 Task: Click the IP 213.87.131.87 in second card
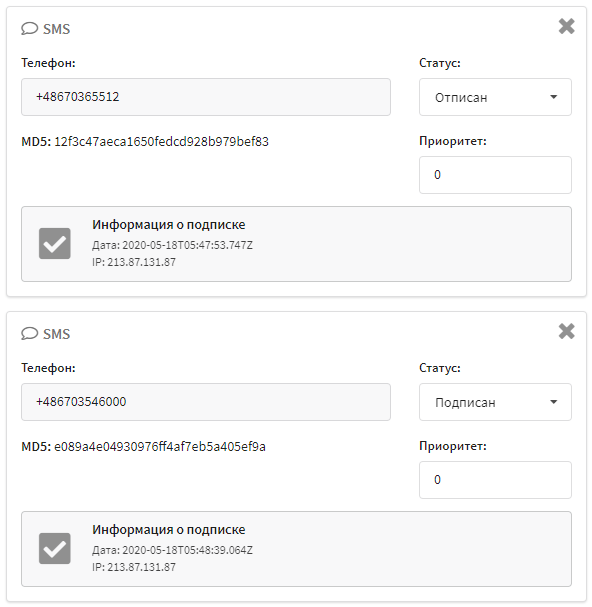click(141, 567)
